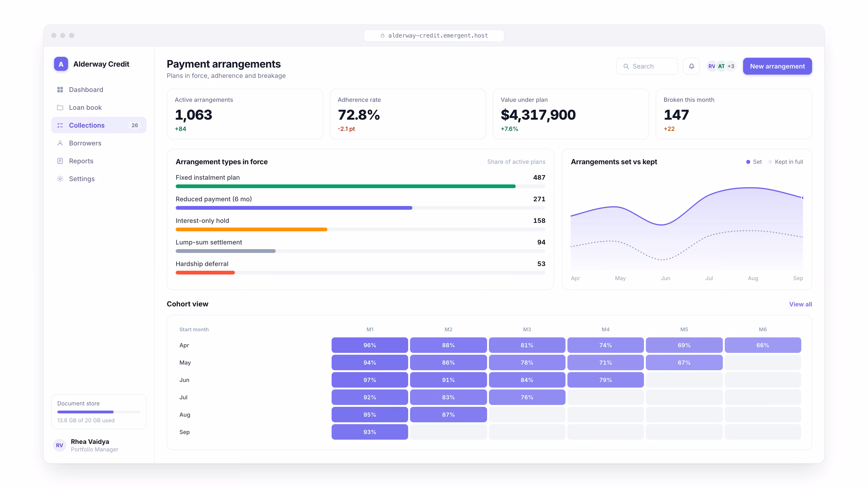
Task: Click the alderway-credit.emergent.host address bar
Action: 434,36
